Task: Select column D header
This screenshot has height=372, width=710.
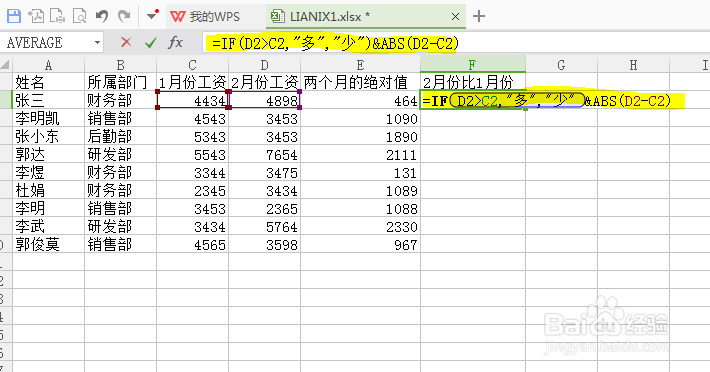Action: pos(264,65)
